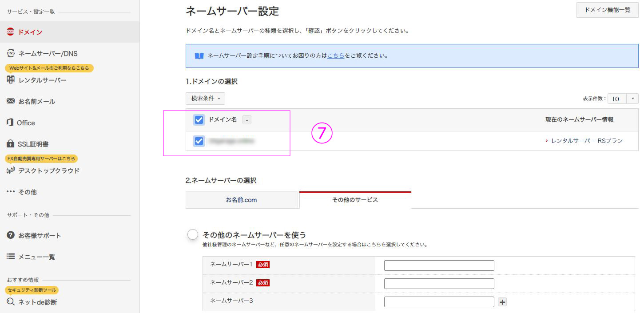Image resolution: width=644 pixels, height=313 pixels.
Task: Switch to the その他のサービス tab
Action: click(x=355, y=200)
